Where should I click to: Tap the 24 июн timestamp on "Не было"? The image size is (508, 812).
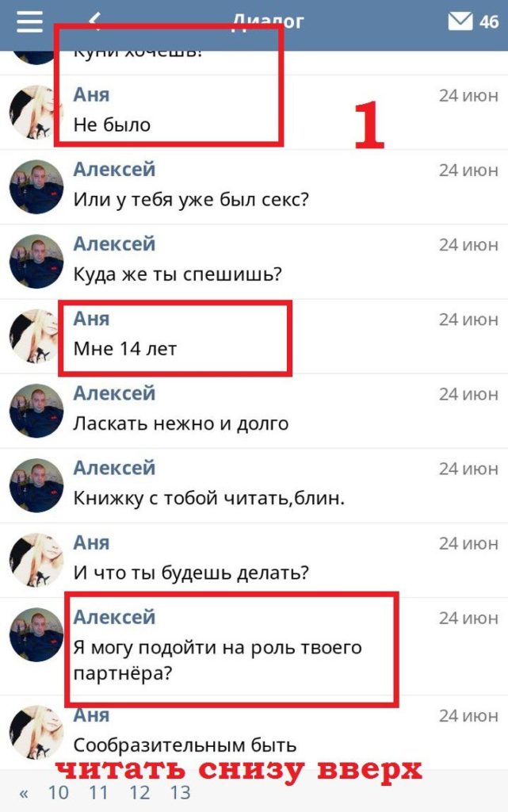(x=468, y=95)
